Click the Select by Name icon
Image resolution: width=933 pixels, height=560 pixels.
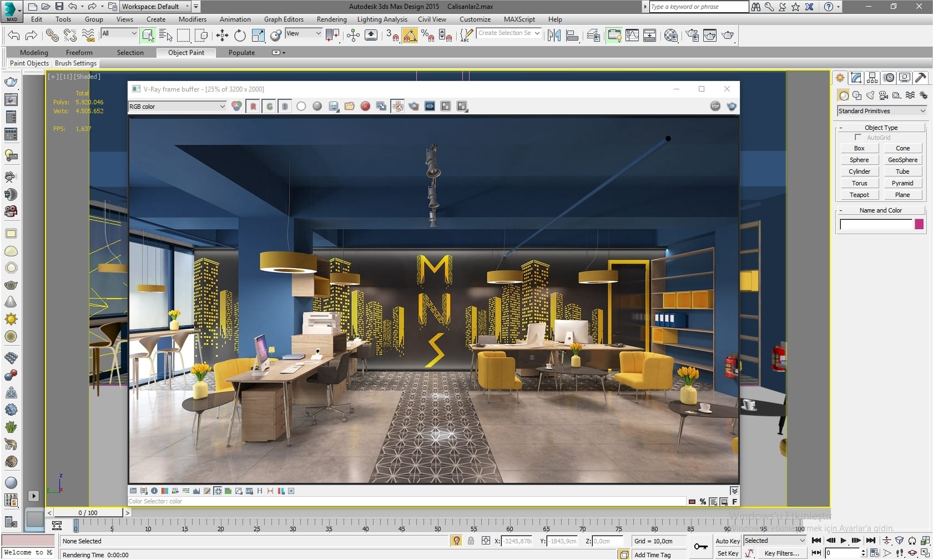tap(165, 36)
